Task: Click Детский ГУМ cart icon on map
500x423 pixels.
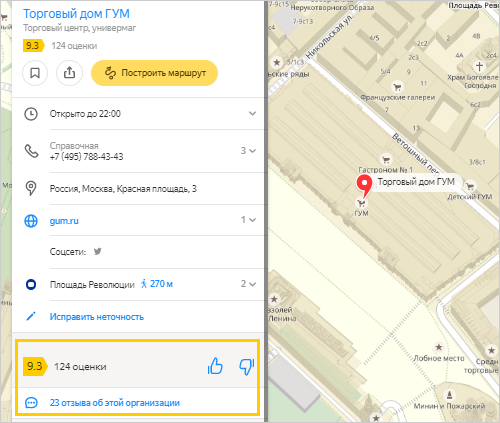Action: pos(470,186)
